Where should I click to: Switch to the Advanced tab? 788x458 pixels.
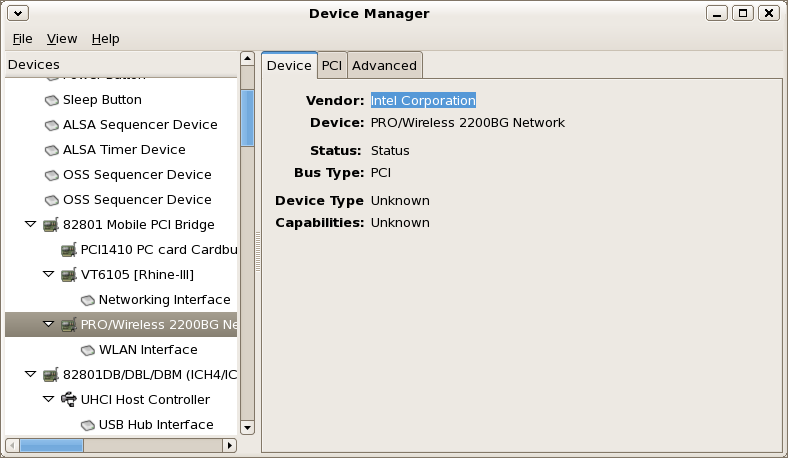384,65
